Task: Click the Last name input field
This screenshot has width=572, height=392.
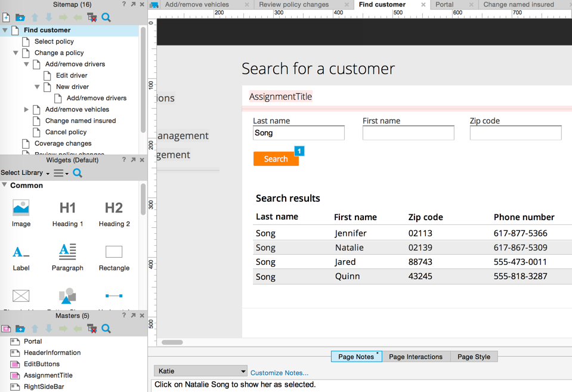Action: tap(299, 133)
